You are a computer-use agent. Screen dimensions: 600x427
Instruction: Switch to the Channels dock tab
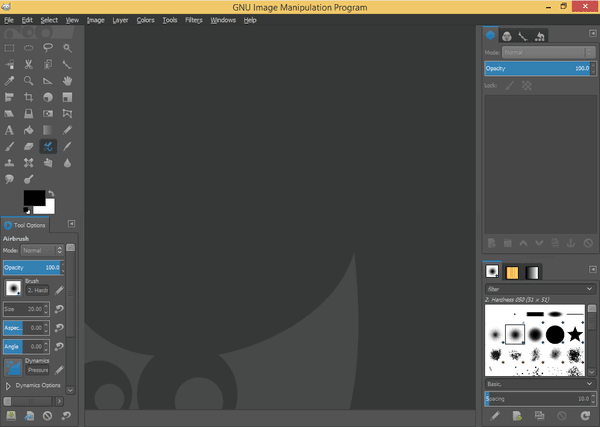coord(507,36)
